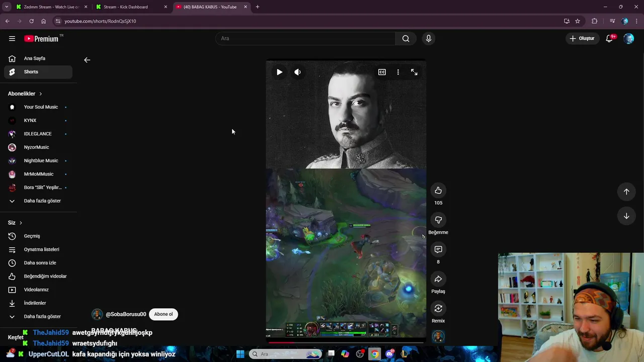Viewport: 644px width, 362px height.
Task: Focus the YouTube Ara search field
Action: pos(306,38)
